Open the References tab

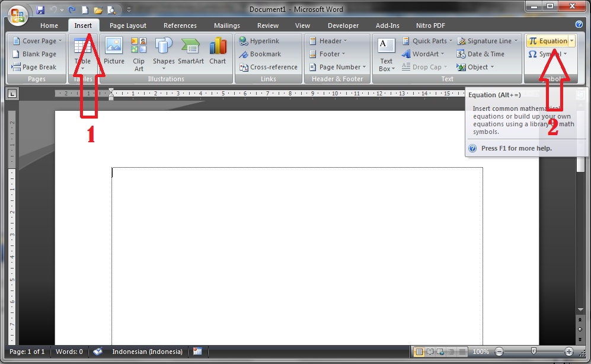pos(180,25)
